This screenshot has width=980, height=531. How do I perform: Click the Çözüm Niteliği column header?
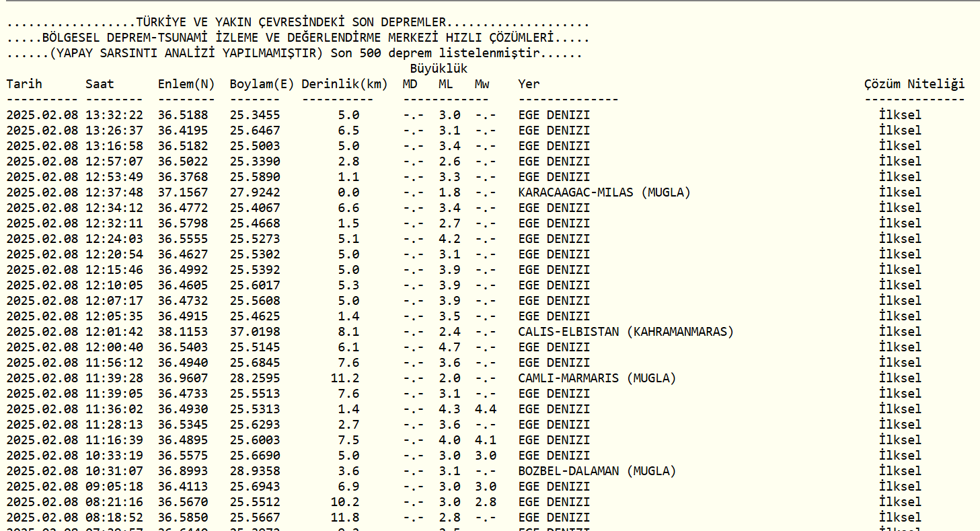coord(914,84)
